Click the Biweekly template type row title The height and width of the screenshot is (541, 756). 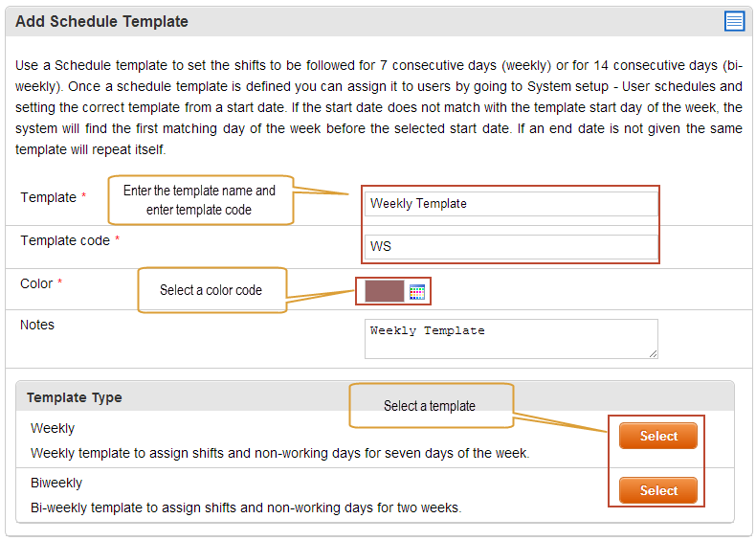tap(56, 484)
